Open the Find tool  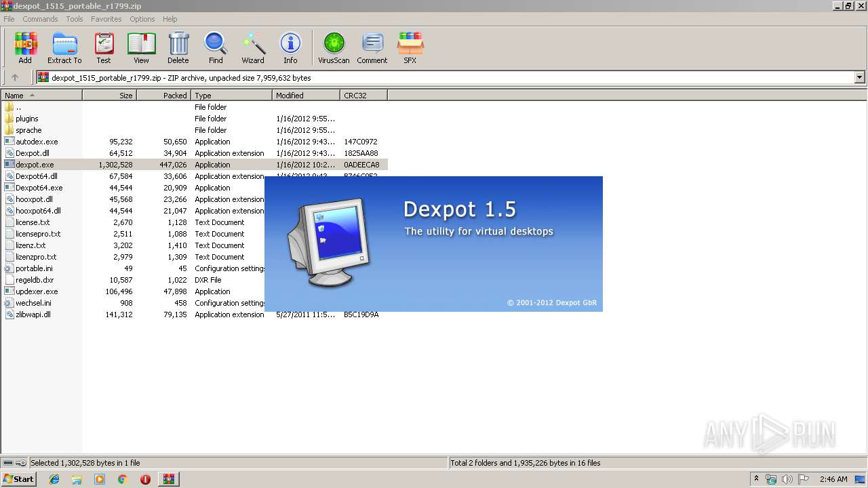[x=216, y=47]
